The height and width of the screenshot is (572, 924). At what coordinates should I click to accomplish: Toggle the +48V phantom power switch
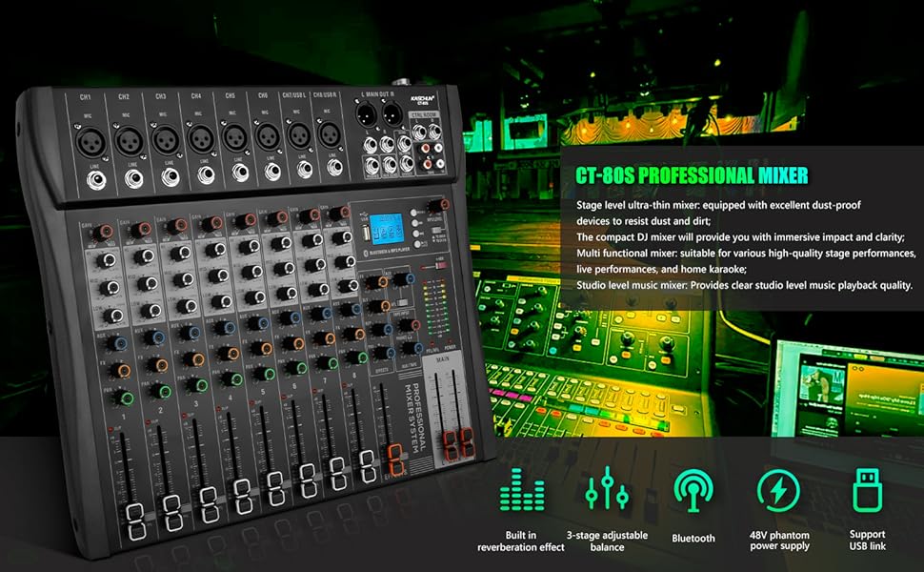click(442, 264)
